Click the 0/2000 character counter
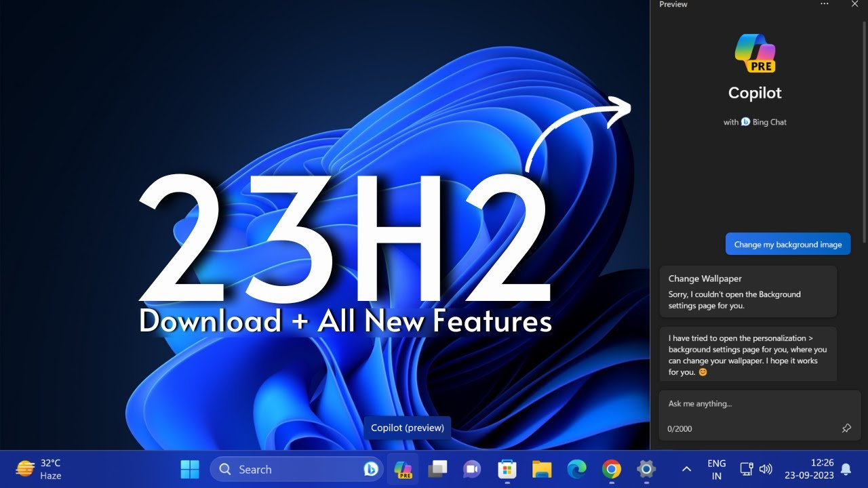This screenshot has width=868, height=488. click(680, 429)
